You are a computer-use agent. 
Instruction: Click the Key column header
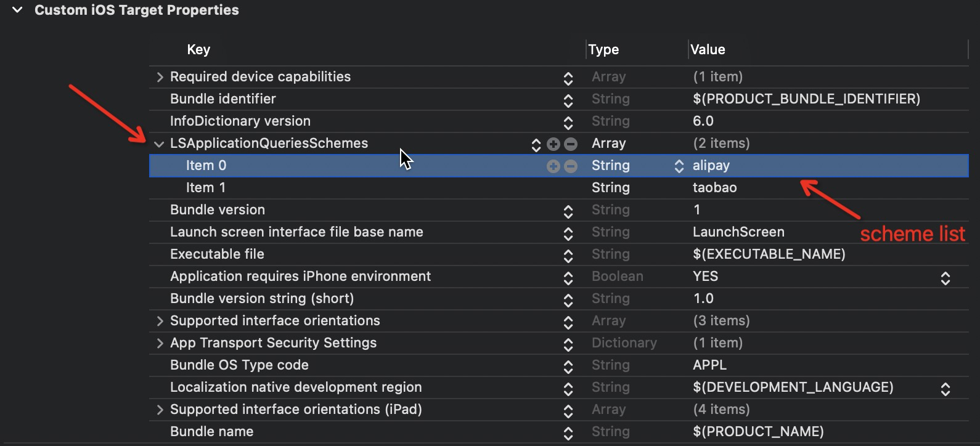click(198, 50)
